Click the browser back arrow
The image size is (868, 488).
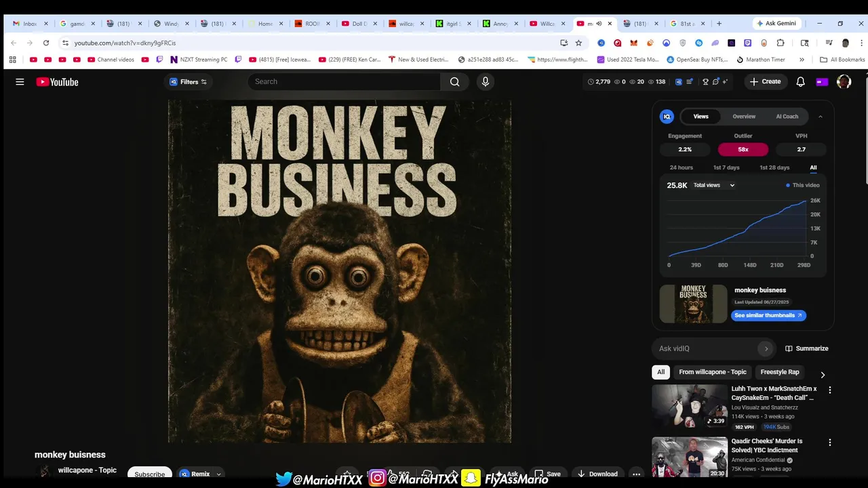click(14, 43)
